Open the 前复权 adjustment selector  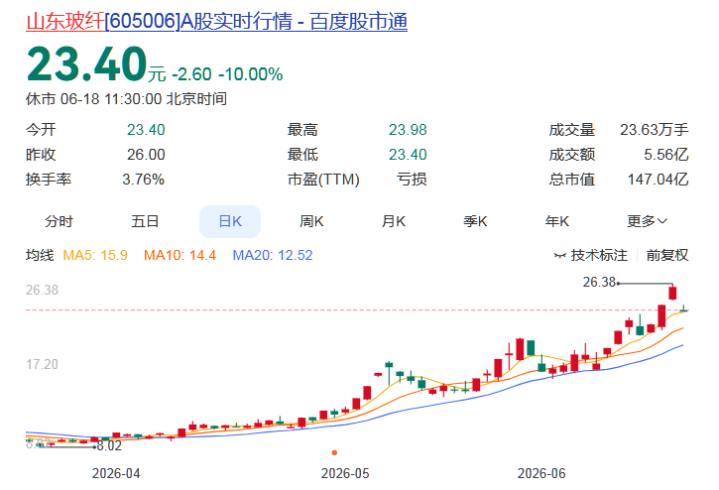click(667, 255)
